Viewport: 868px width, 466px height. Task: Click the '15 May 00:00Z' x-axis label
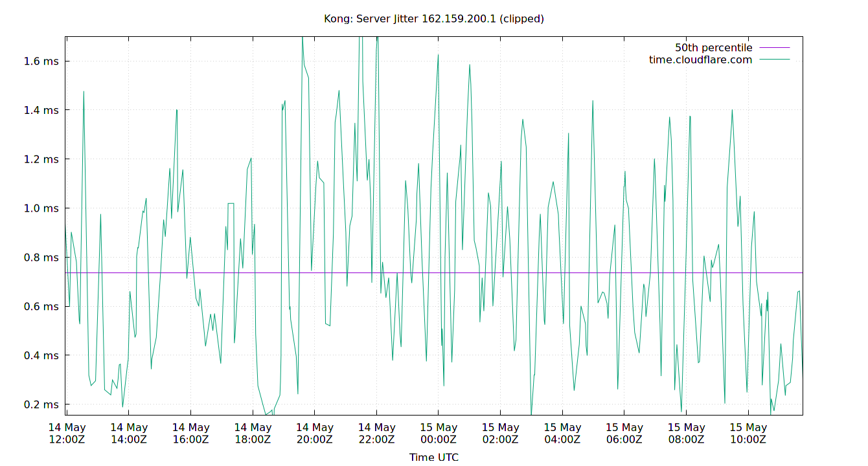pyautogui.click(x=439, y=433)
